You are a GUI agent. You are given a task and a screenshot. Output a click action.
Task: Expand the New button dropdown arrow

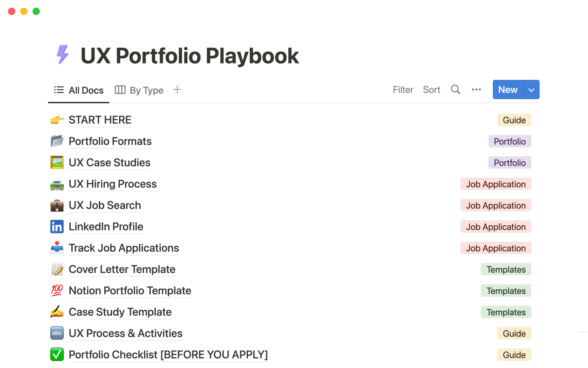coord(531,90)
